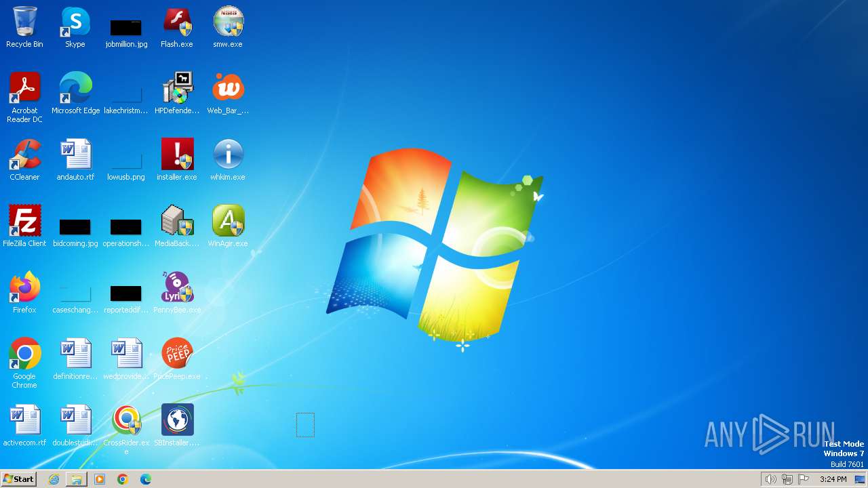
Task: Launch Windows Media Player from taskbar
Action: (100, 479)
